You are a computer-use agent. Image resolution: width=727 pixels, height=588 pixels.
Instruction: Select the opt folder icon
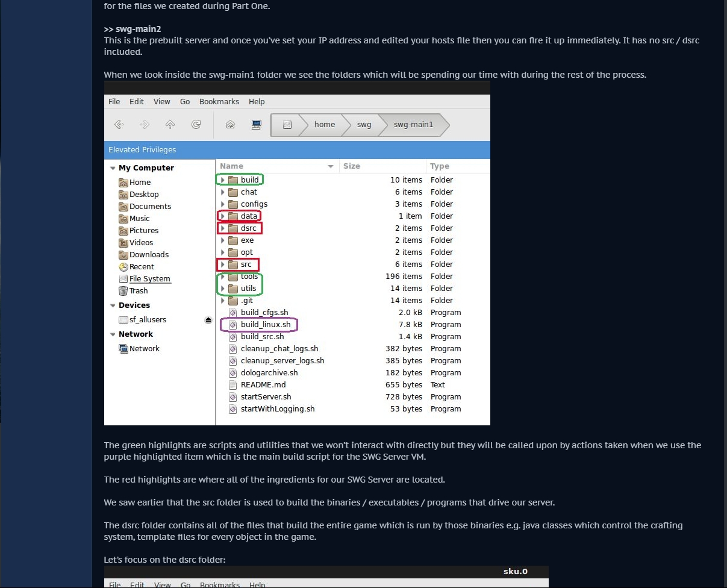coord(233,252)
